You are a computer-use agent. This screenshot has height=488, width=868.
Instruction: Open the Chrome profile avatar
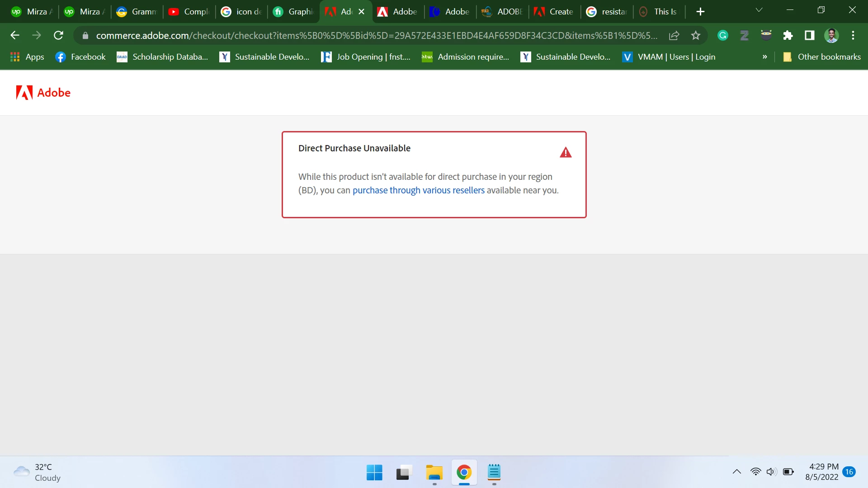click(x=831, y=35)
